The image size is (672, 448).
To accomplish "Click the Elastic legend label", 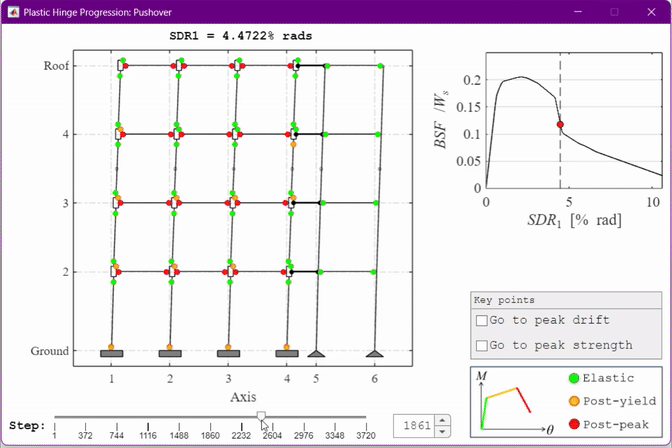I will (608, 378).
